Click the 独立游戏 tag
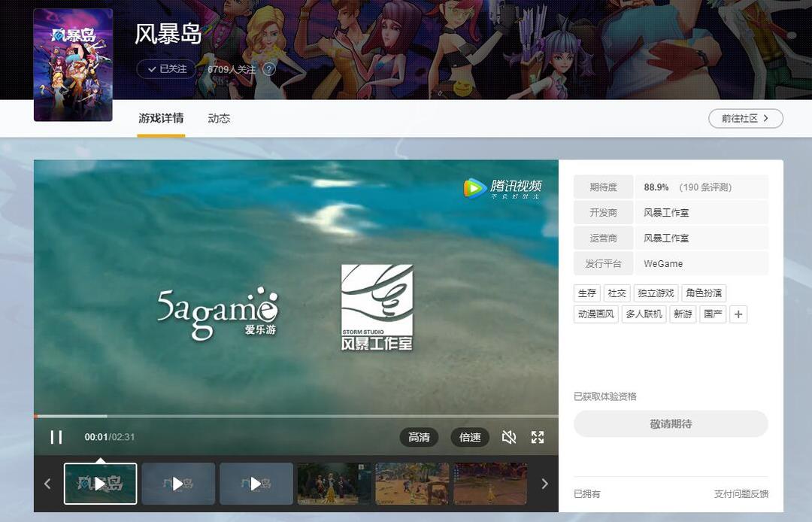This screenshot has height=522, width=812. pos(656,293)
